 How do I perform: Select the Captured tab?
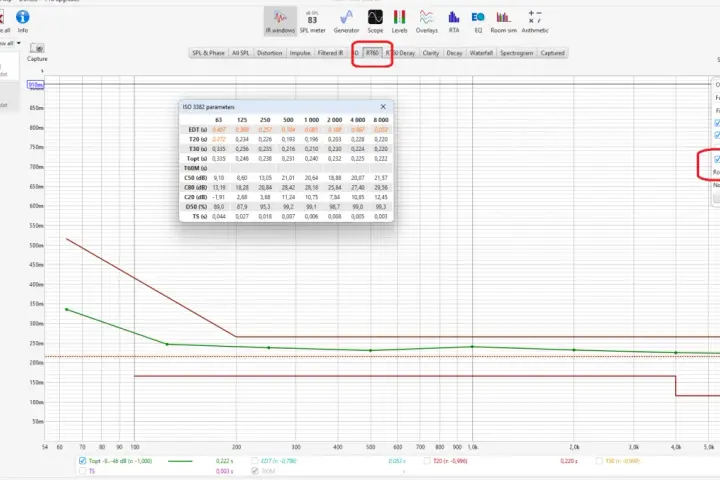552,53
